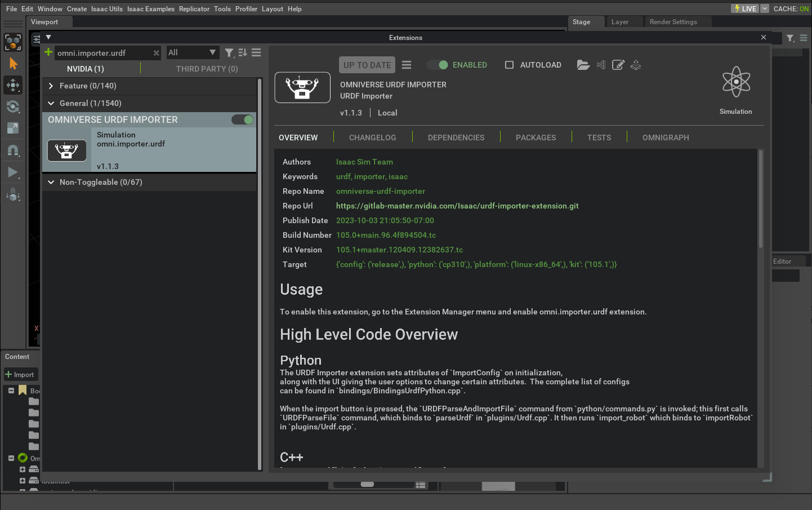Collapse the General (1/1540) group
The image size is (812, 510).
click(x=51, y=103)
